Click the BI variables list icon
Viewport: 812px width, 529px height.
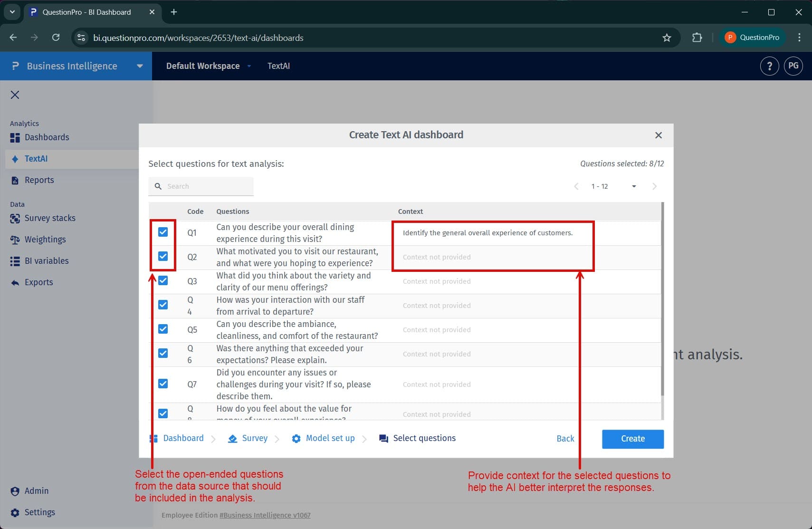15,261
